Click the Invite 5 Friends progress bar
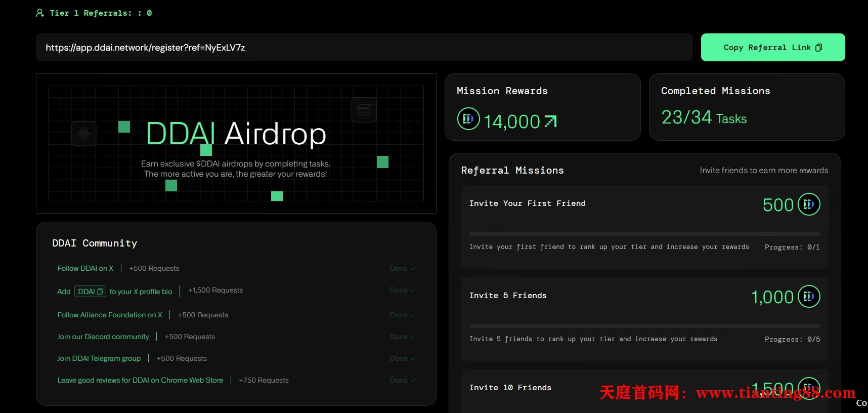Screen dimensions: 868x413 tap(645, 326)
